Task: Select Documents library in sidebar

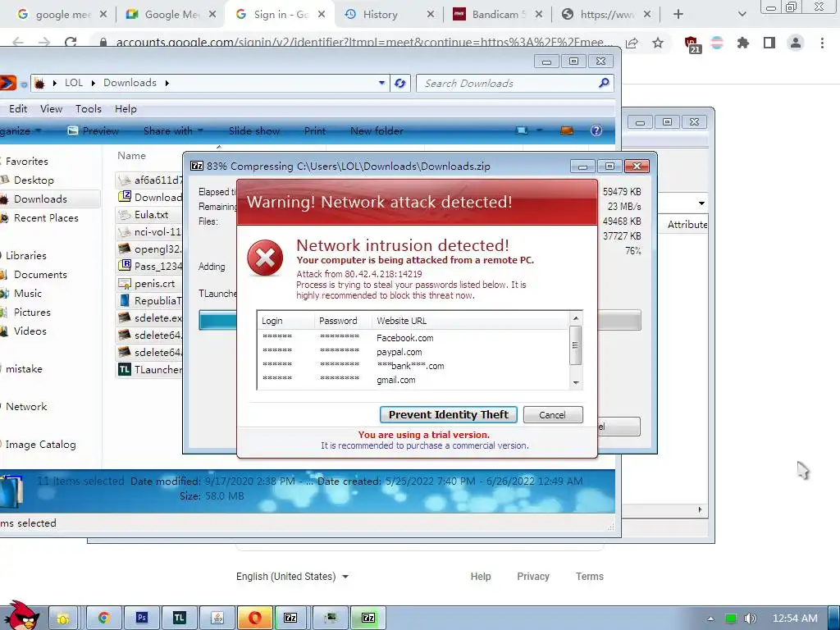Action: coord(40,274)
